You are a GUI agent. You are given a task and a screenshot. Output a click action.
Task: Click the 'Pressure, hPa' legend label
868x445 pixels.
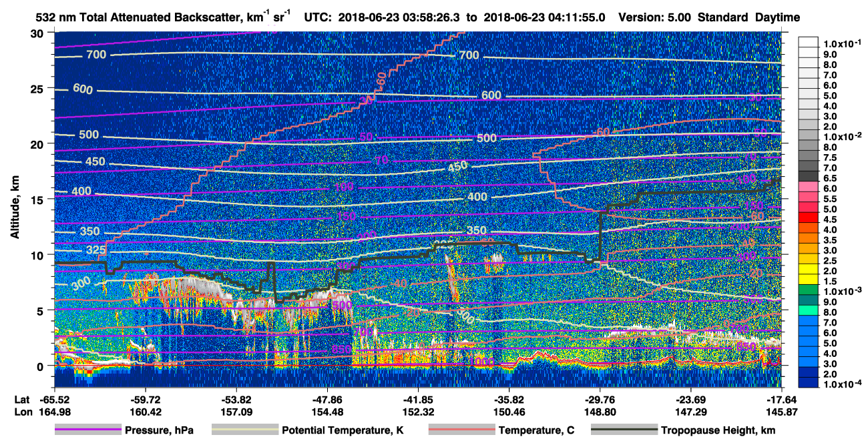tap(159, 430)
